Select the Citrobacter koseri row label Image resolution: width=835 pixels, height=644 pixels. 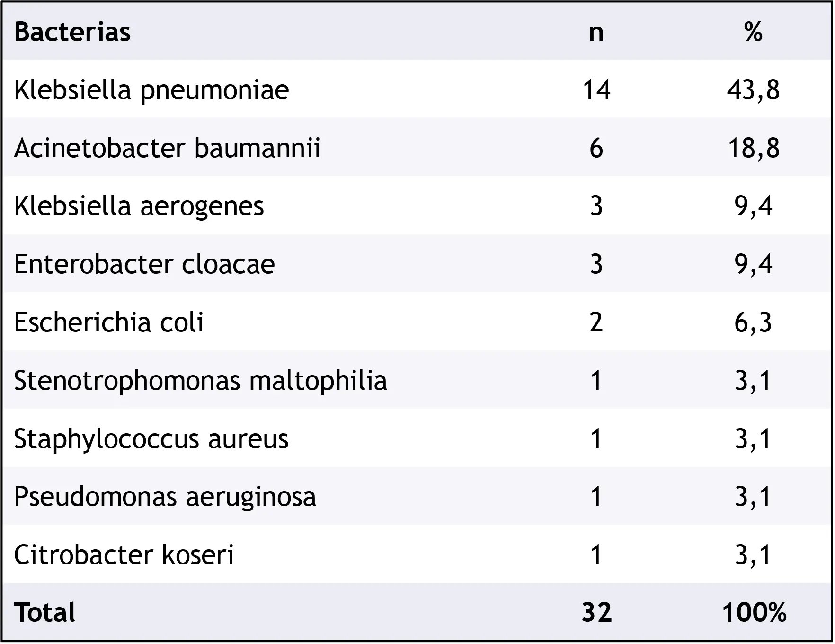pyautogui.click(x=124, y=555)
